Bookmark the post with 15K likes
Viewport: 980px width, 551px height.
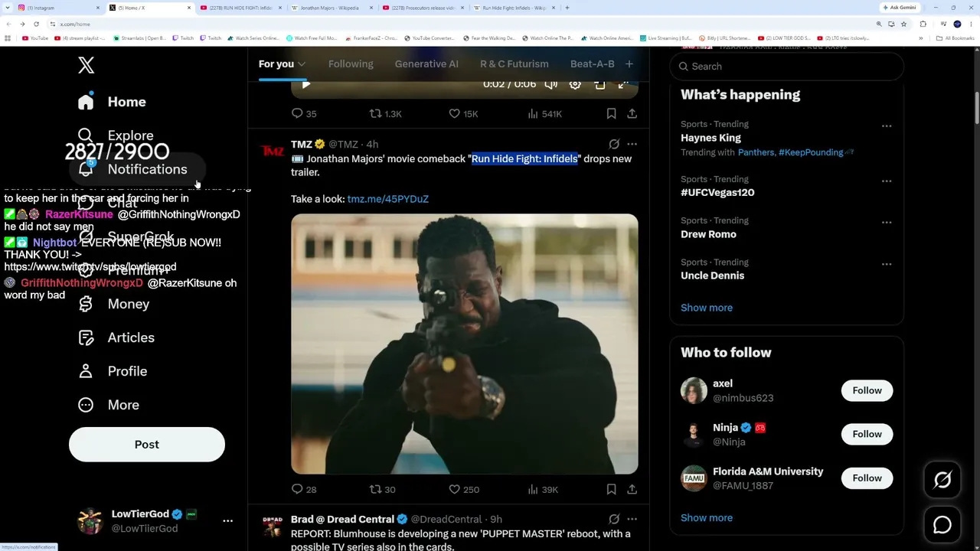tap(611, 113)
